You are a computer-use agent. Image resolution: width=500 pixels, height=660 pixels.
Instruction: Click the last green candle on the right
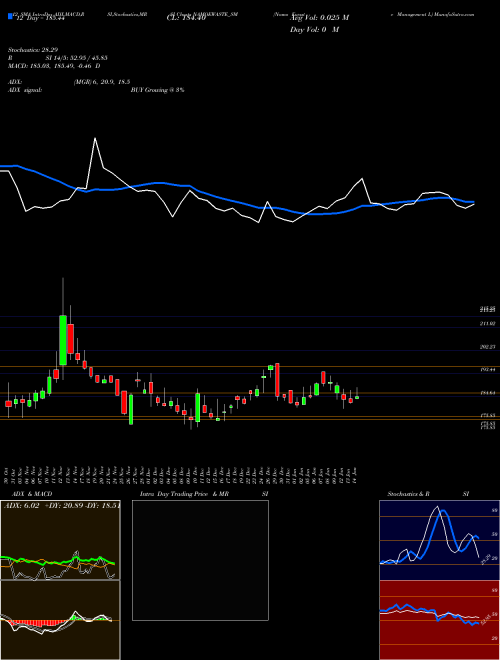(x=357, y=397)
